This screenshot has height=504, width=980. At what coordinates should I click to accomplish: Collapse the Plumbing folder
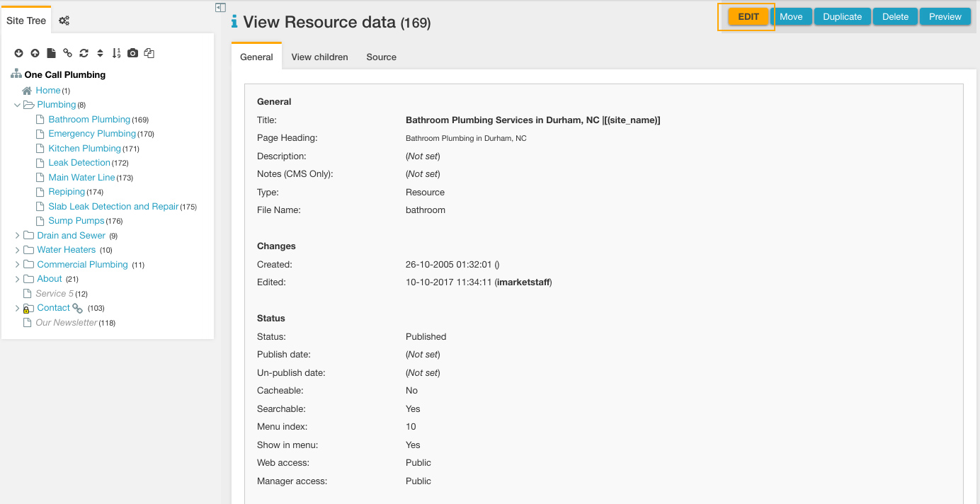point(18,105)
